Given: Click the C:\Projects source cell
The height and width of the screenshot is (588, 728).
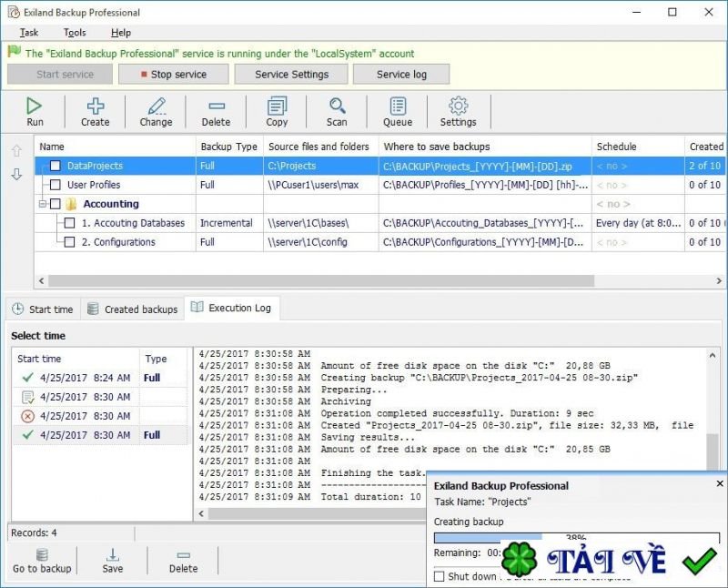Looking at the screenshot, I should click(321, 166).
